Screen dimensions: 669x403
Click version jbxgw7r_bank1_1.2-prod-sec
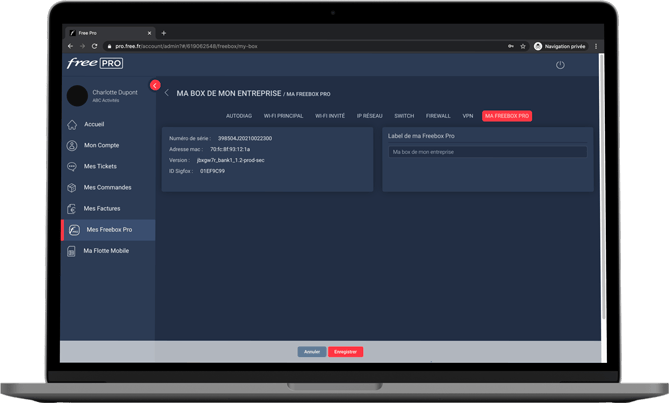click(230, 160)
